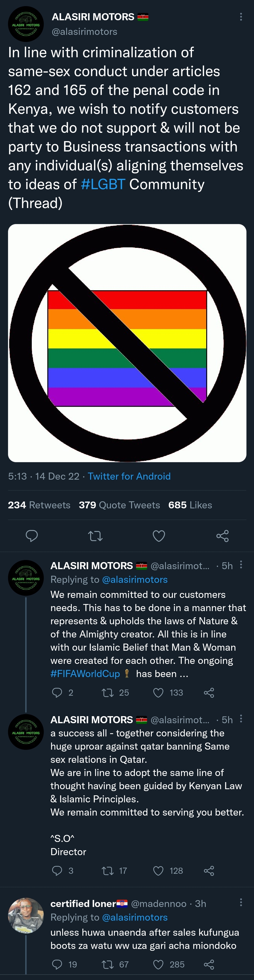Share the main tweet
Image resolution: width=254 pixels, height=980 pixels.
222,536
